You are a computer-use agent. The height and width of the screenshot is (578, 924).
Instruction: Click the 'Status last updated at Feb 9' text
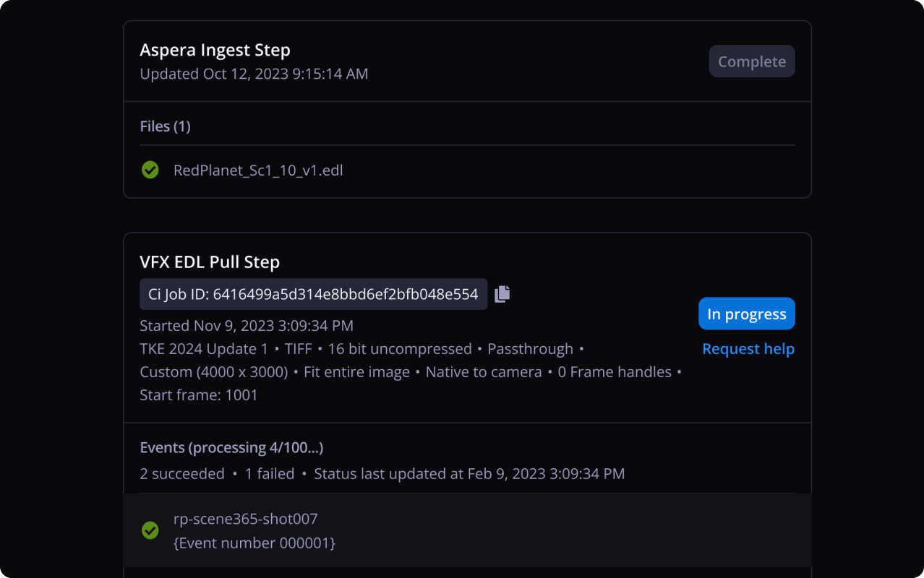click(x=469, y=474)
